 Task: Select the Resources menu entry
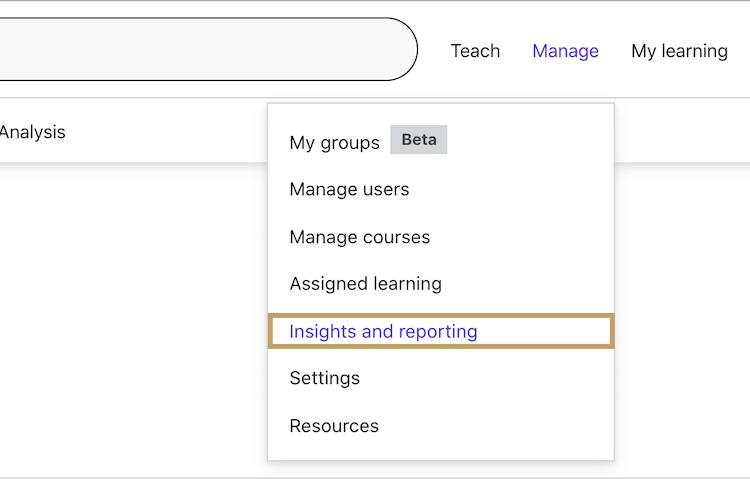click(x=334, y=426)
